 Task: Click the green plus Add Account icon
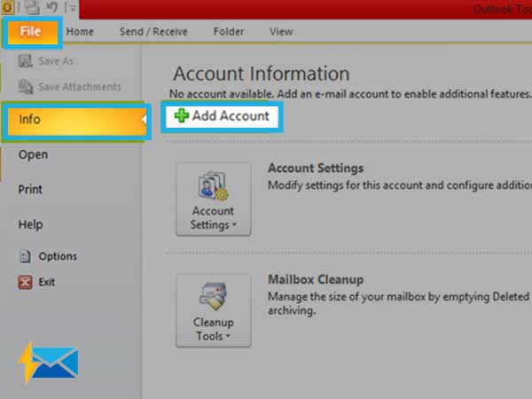click(182, 115)
